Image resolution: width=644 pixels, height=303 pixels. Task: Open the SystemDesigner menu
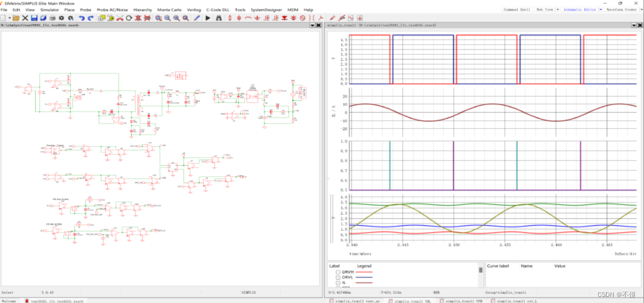pyautogui.click(x=266, y=10)
